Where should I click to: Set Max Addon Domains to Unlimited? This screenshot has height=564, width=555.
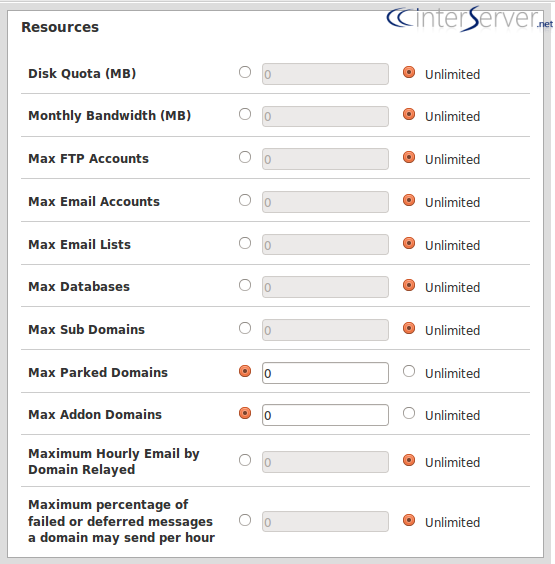click(x=409, y=413)
